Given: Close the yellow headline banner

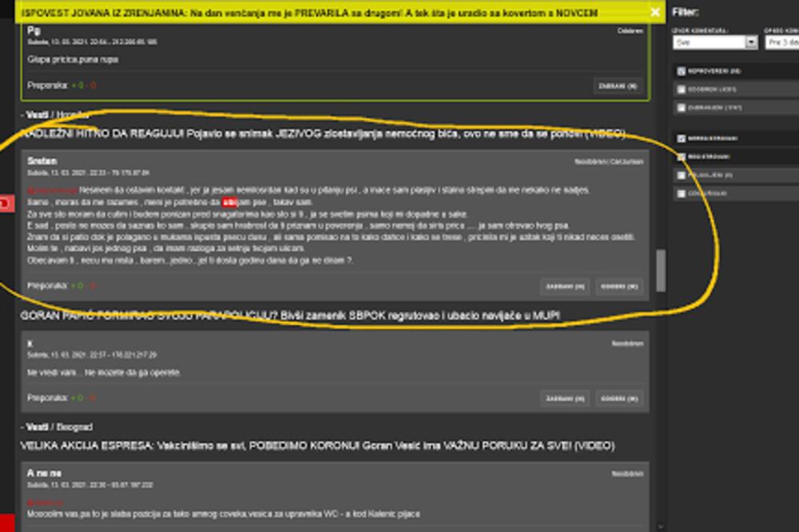Looking at the screenshot, I should (655, 12).
